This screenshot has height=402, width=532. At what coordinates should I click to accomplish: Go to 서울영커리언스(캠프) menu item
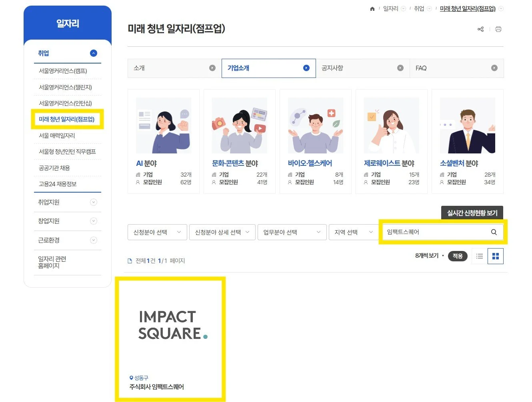pos(63,71)
